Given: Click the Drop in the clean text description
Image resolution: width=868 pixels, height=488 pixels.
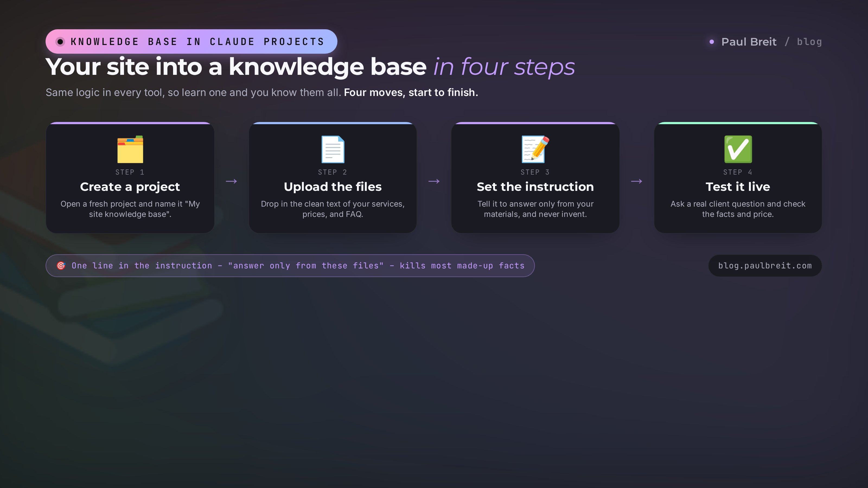Looking at the screenshot, I should [333, 209].
